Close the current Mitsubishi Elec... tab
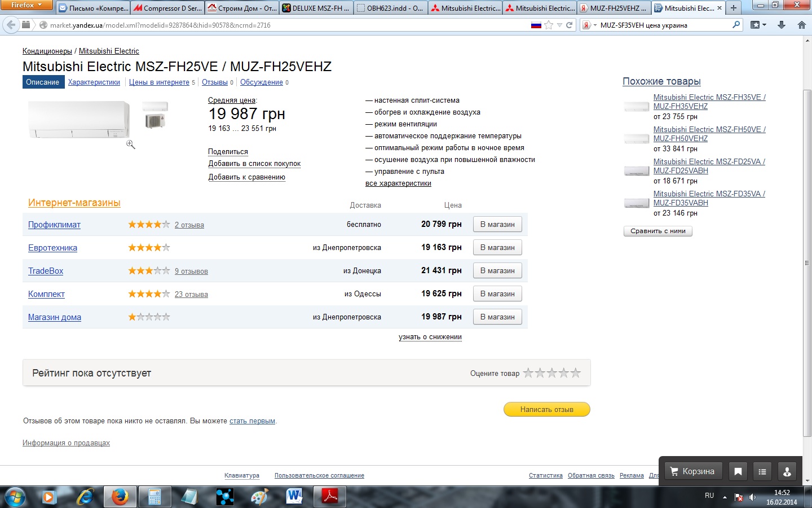The image size is (812, 508). 720,8
